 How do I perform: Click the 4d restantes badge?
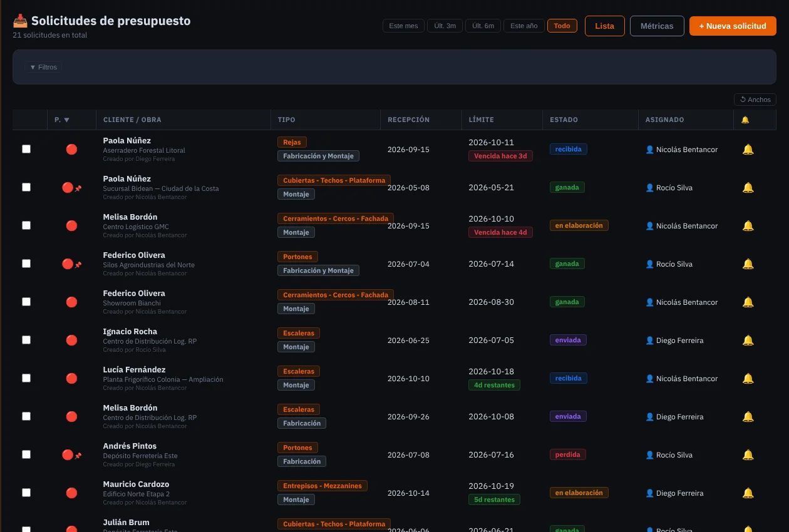(x=494, y=385)
